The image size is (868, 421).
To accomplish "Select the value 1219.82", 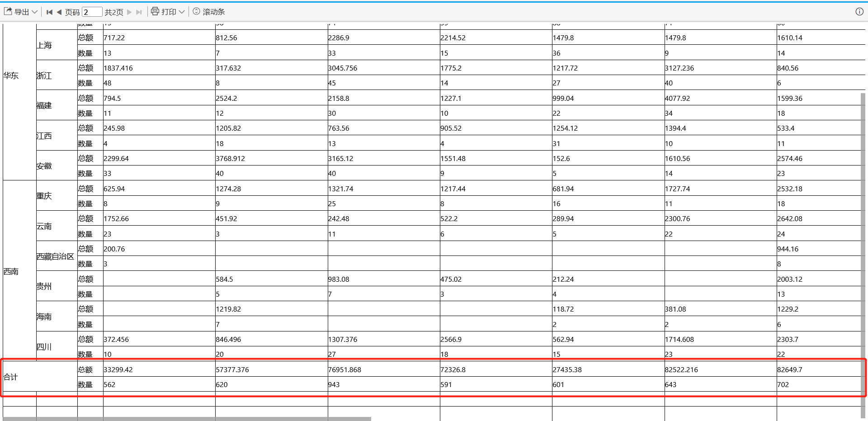I will tap(229, 309).
